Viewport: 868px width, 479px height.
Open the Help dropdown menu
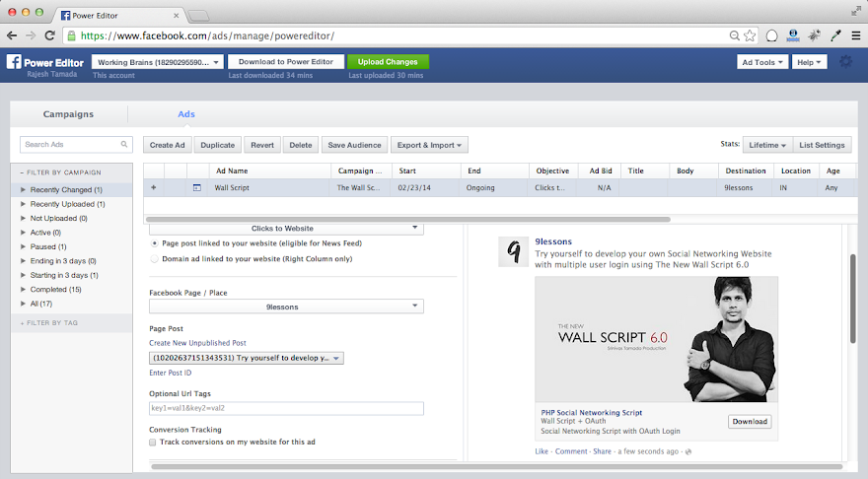click(809, 62)
